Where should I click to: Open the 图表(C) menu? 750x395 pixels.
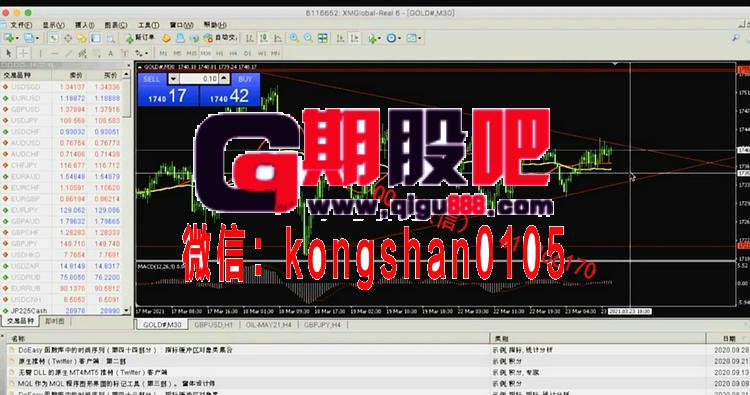116,25
